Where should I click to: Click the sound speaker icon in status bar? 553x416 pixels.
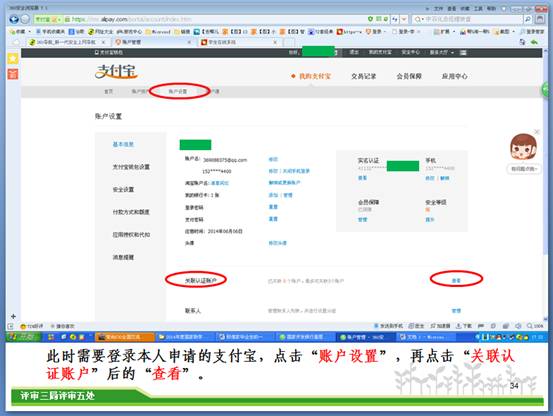click(518, 326)
